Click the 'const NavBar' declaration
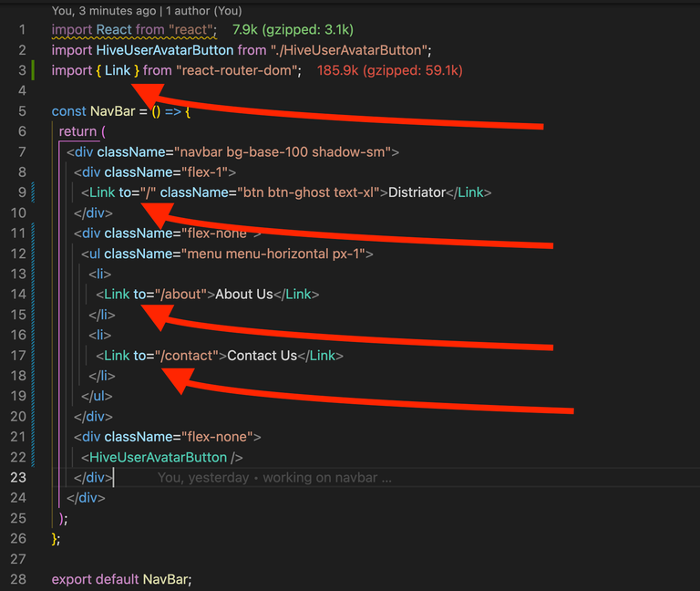The height and width of the screenshot is (591, 700). click(x=93, y=111)
